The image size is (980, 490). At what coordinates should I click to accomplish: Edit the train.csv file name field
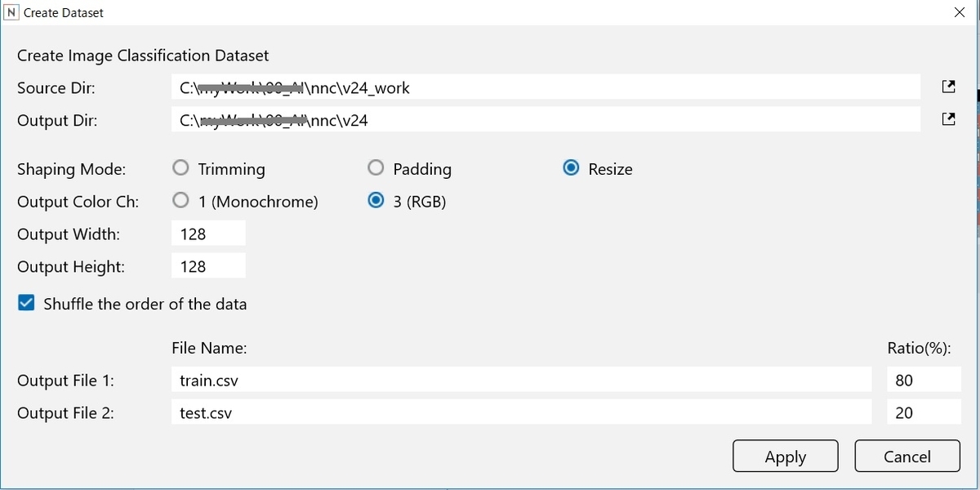pos(521,381)
